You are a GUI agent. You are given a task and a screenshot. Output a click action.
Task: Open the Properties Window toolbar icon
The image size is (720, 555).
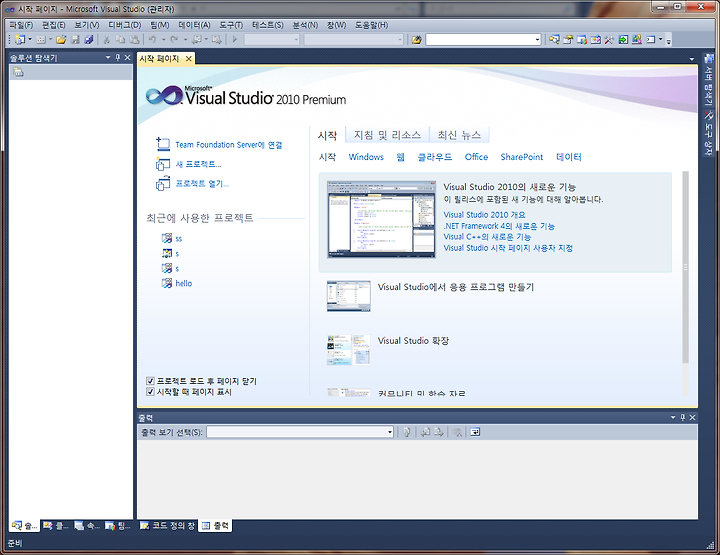pos(568,40)
